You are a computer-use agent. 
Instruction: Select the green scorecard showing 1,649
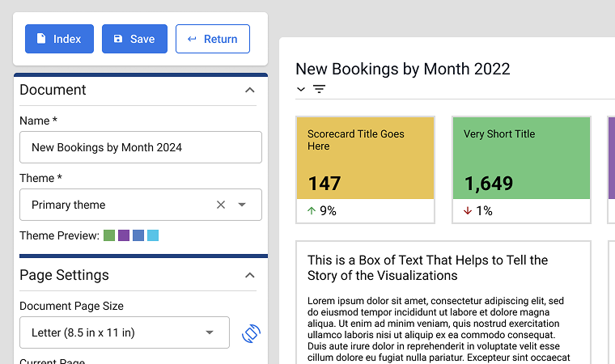[x=521, y=158]
